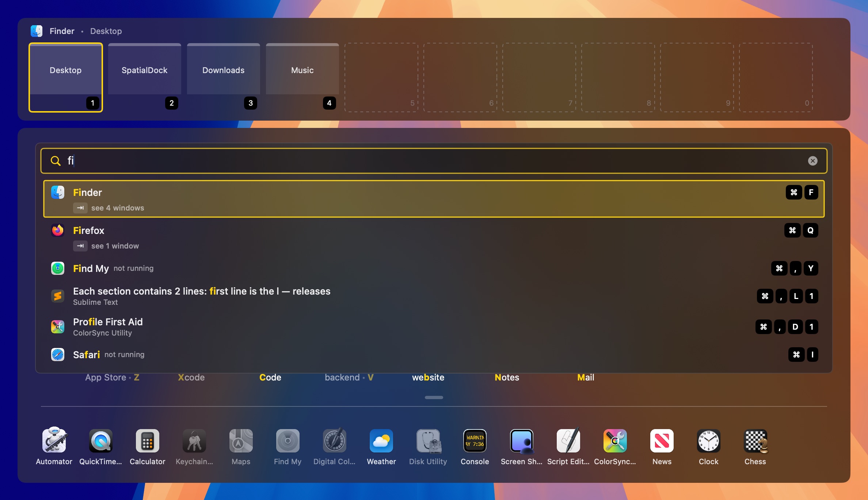The width and height of the screenshot is (868, 500).
Task: Click the Keychain Access icon
Action: [x=194, y=440]
